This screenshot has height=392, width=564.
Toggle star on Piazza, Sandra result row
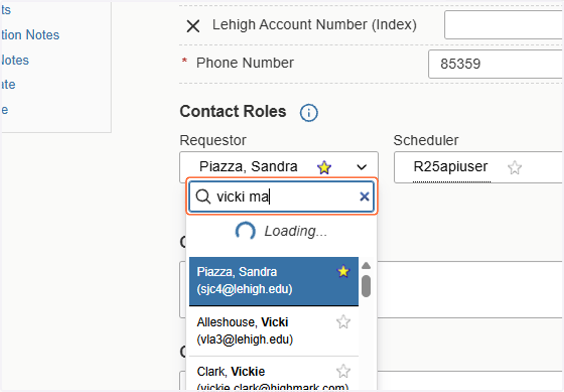[x=344, y=272]
